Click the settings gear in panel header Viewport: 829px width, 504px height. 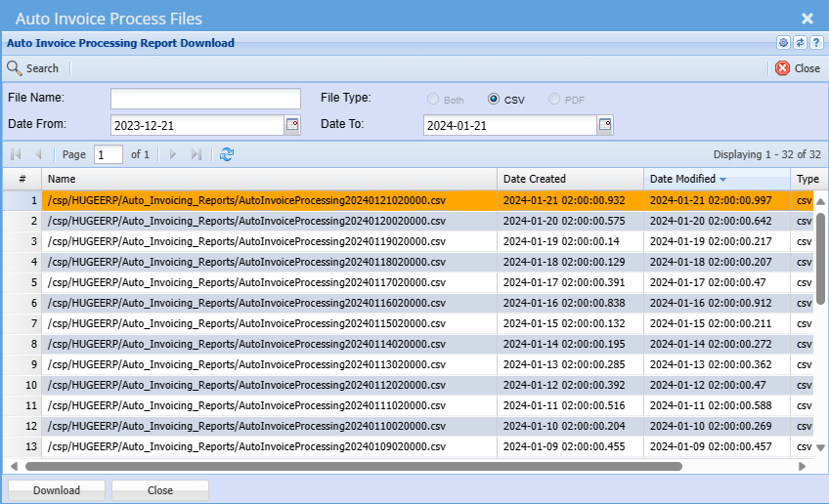click(x=784, y=43)
